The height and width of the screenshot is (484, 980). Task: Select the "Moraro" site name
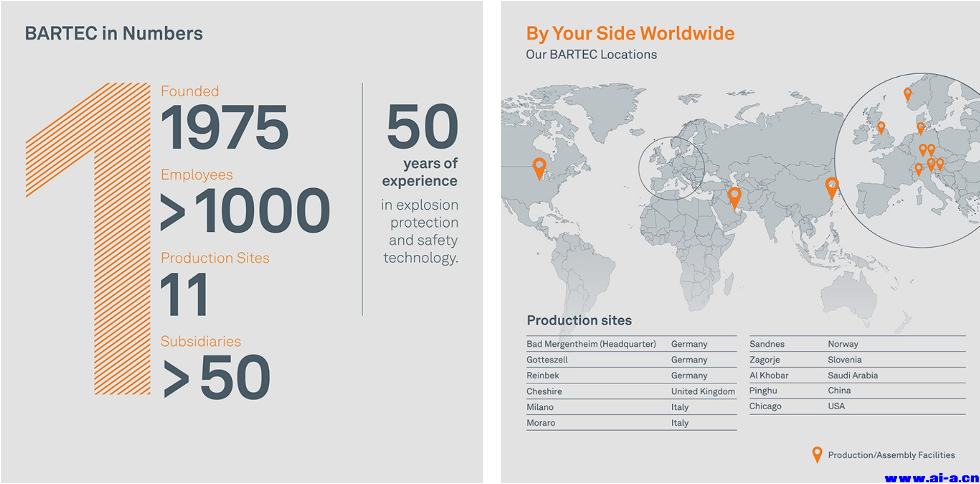pyautogui.click(x=541, y=423)
